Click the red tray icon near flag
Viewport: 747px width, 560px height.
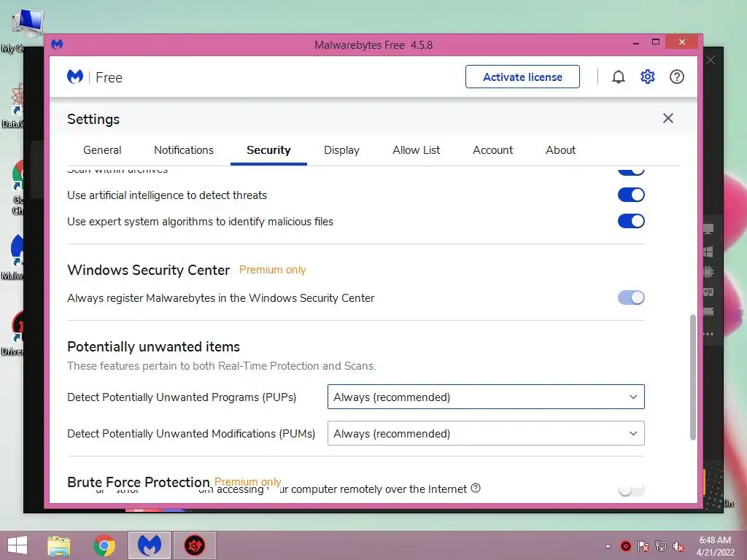coord(626,546)
